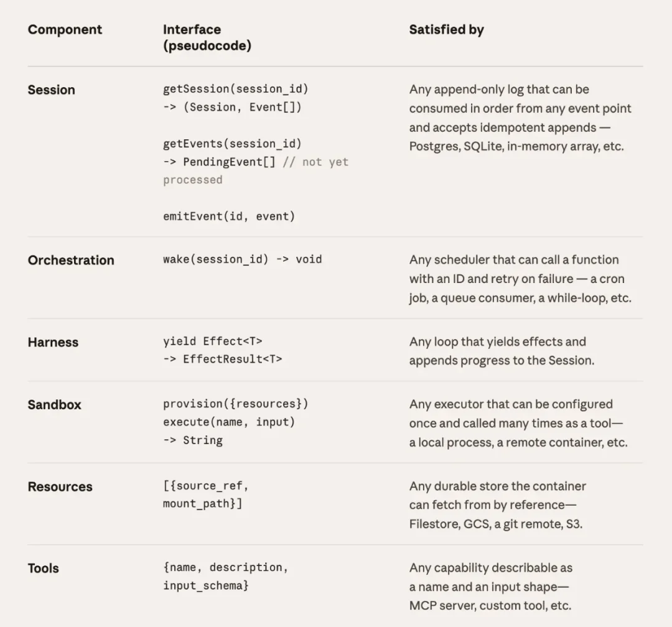Select the Tools row label
Viewport: 672px width, 627px height.
pyautogui.click(x=43, y=568)
